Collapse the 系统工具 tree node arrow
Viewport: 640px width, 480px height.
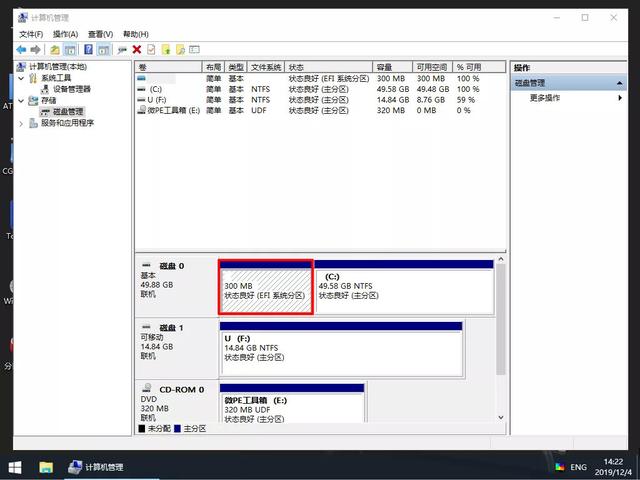(21, 78)
